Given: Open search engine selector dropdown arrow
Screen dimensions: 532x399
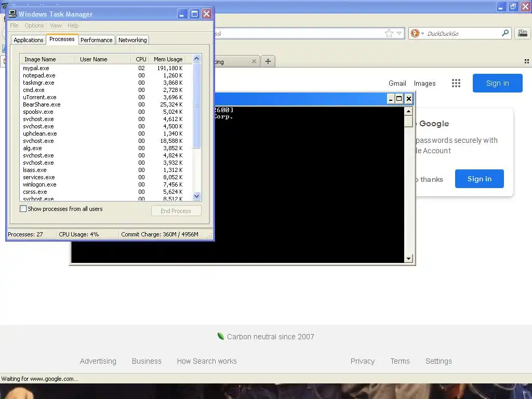Looking at the screenshot, I should click(423, 33).
